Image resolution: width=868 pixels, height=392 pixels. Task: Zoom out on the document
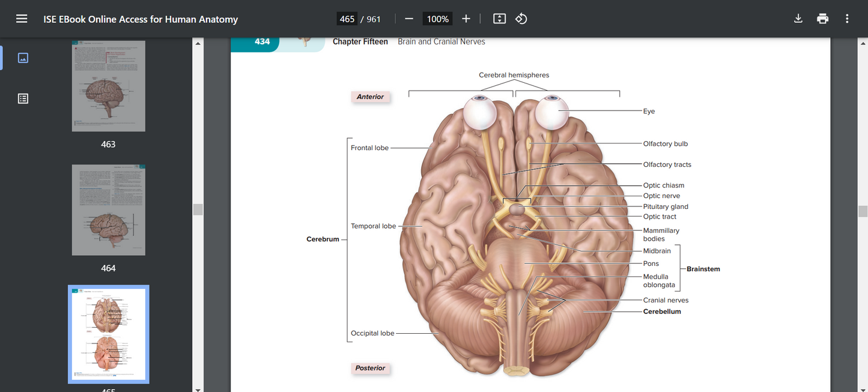(408, 18)
